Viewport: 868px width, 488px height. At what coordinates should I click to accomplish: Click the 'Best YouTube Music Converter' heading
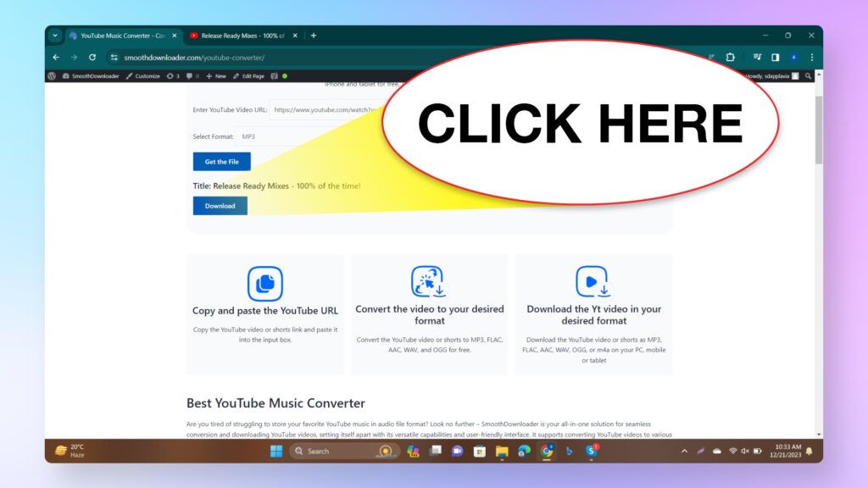[x=275, y=403]
